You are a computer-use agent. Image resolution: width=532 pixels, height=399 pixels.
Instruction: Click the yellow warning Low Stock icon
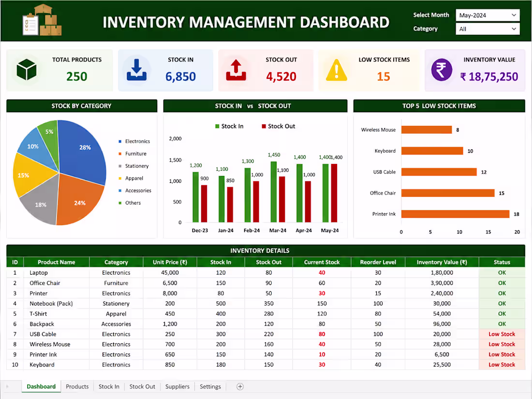[336, 70]
